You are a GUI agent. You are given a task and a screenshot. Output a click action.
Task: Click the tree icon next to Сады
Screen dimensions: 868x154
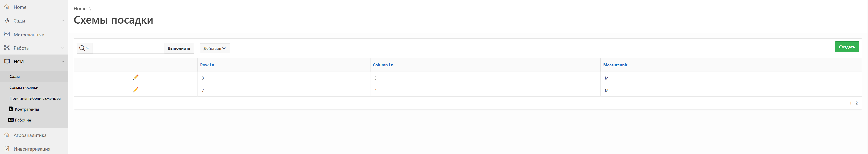point(7,20)
